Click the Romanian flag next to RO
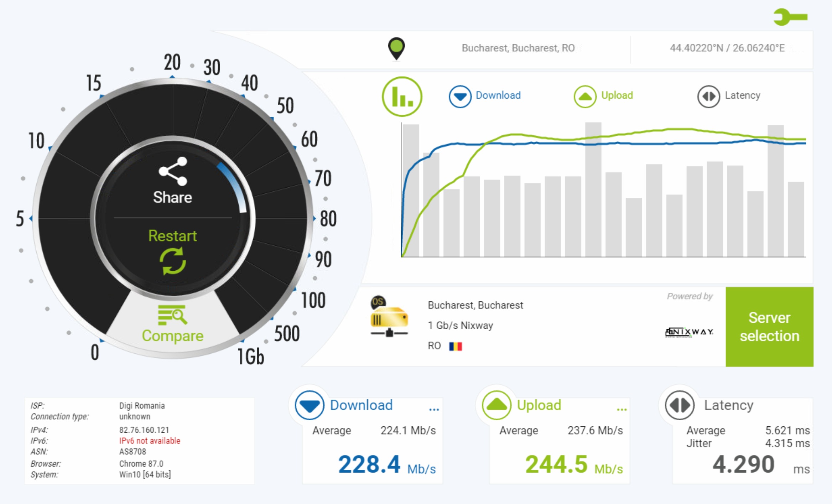This screenshot has width=832, height=504. pyautogui.click(x=455, y=346)
